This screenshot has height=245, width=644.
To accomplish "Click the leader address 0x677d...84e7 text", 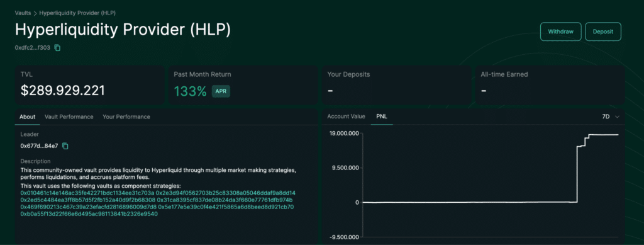I will [40, 146].
